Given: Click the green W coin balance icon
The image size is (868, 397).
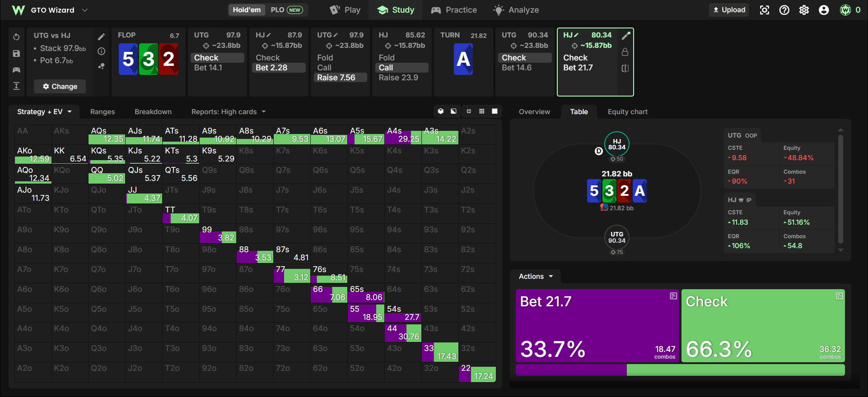Looking at the screenshot, I should tap(845, 10).
